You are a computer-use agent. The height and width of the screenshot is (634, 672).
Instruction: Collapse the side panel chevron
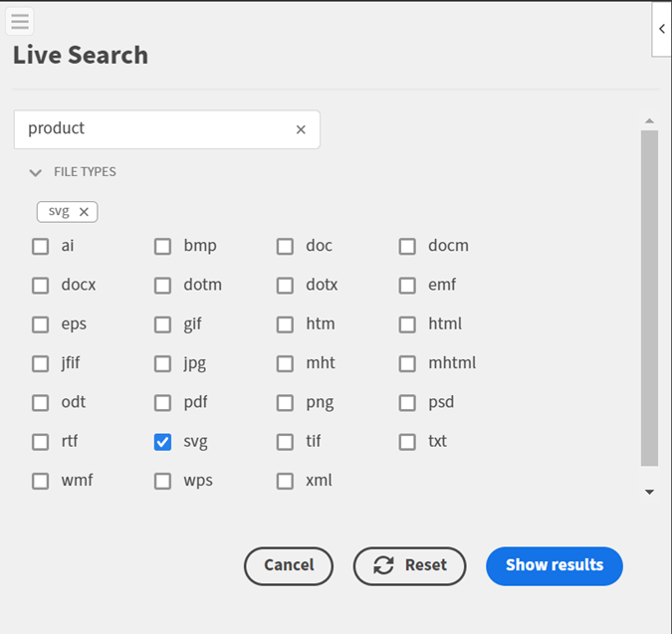(x=662, y=29)
